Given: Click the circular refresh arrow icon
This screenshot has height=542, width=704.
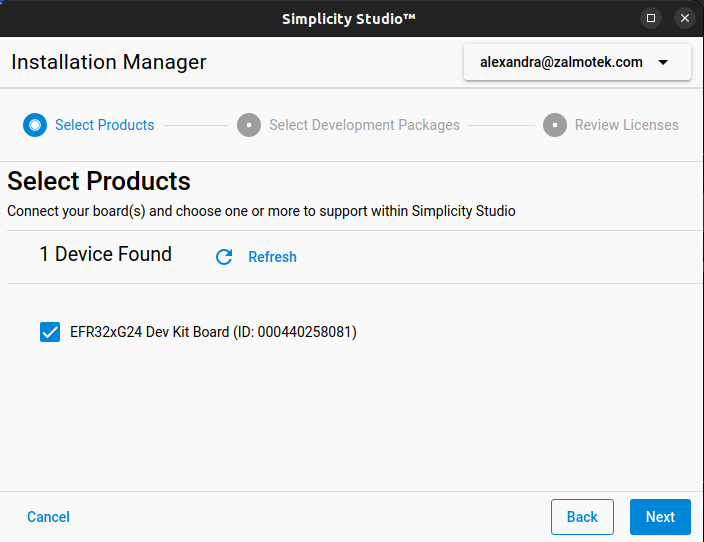Looking at the screenshot, I should [224, 257].
